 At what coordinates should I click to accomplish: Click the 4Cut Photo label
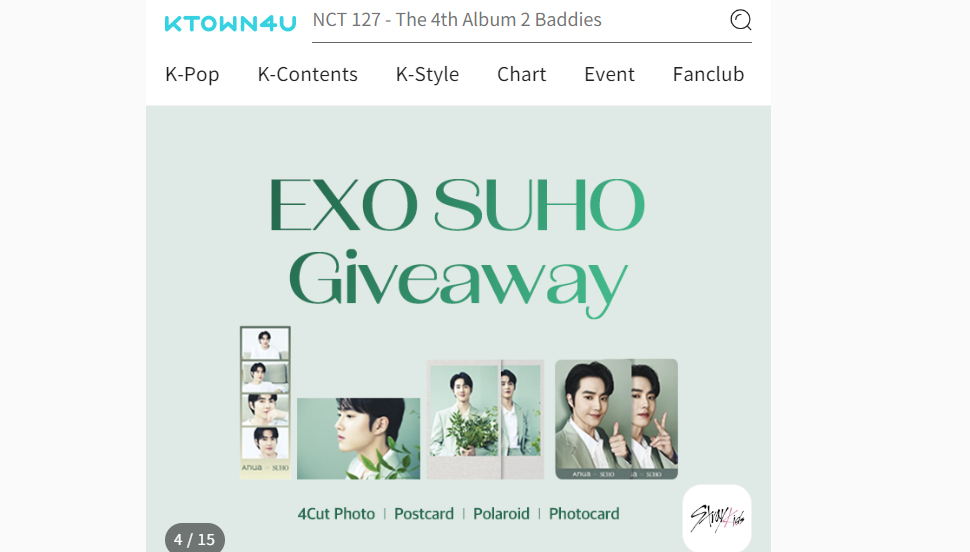336,514
